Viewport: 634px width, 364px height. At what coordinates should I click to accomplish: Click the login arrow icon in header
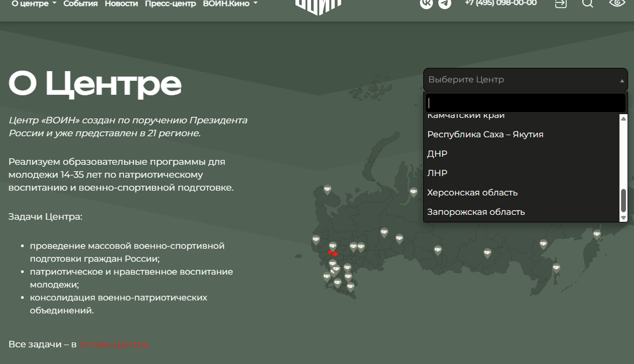pyautogui.click(x=561, y=3)
